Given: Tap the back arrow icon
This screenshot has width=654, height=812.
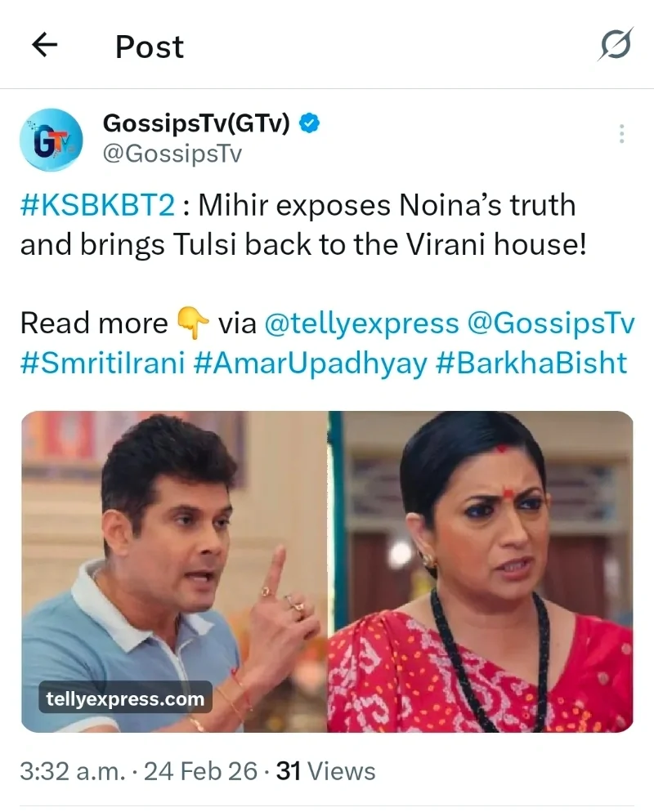Looking at the screenshot, I should (45, 45).
